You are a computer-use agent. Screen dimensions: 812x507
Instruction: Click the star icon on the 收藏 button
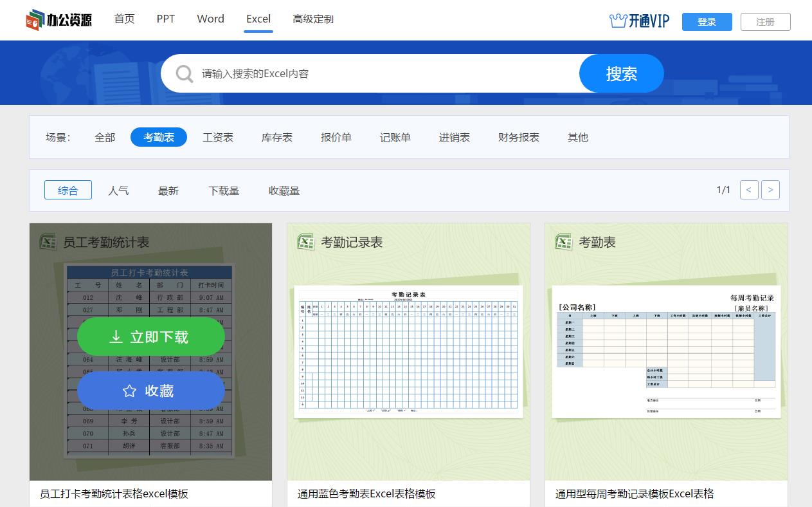pos(129,391)
